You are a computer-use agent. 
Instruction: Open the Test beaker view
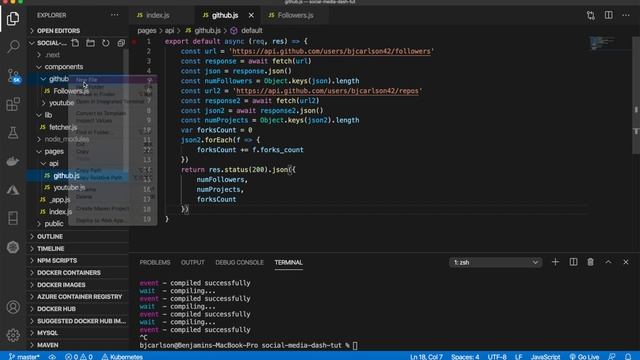[x=13, y=132]
